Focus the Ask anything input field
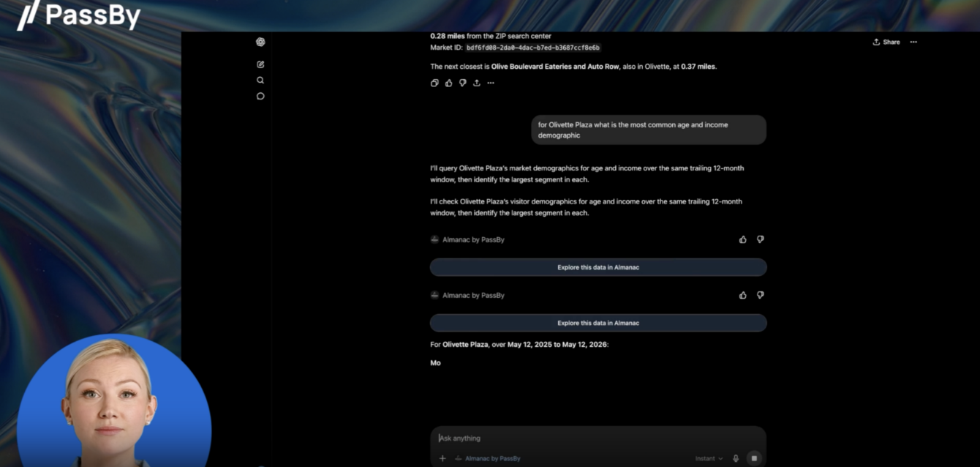The height and width of the screenshot is (467, 980). click(598, 438)
